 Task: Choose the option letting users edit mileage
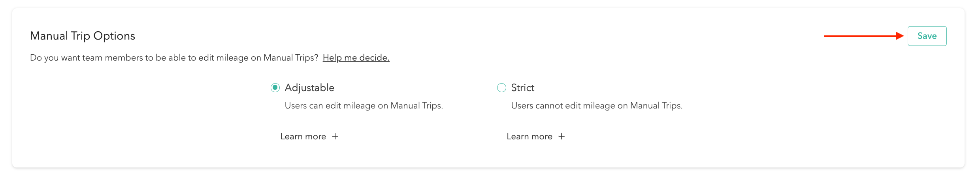[275, 87]
